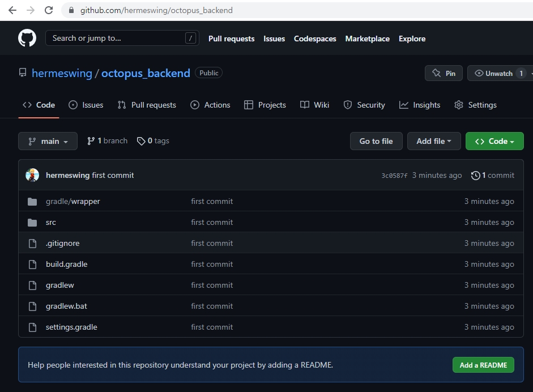This screenshot has width=533, height=392.
Task: Open the src folder icon
Action: point(32,223)
